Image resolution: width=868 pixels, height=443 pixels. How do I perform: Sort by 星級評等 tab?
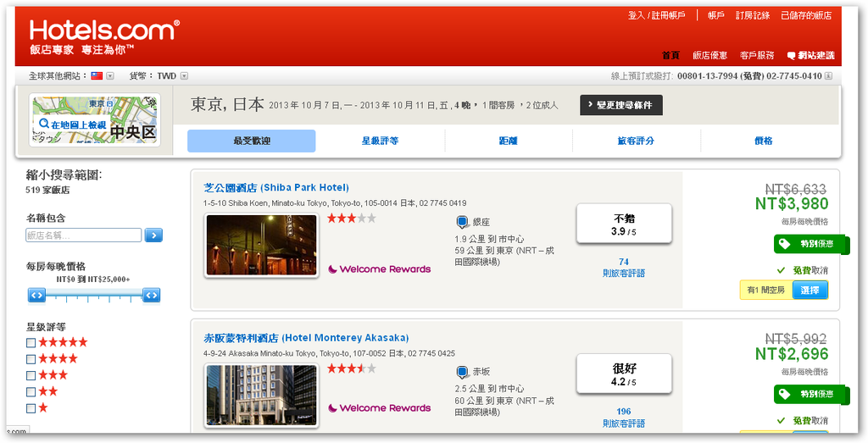[x=381, y=141]
